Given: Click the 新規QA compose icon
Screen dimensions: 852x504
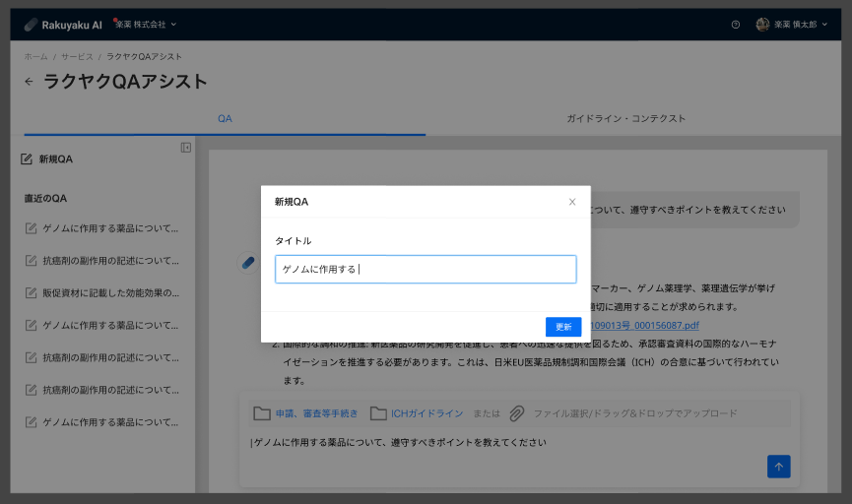Looking at the screenshot, I should tap(26, 159).
